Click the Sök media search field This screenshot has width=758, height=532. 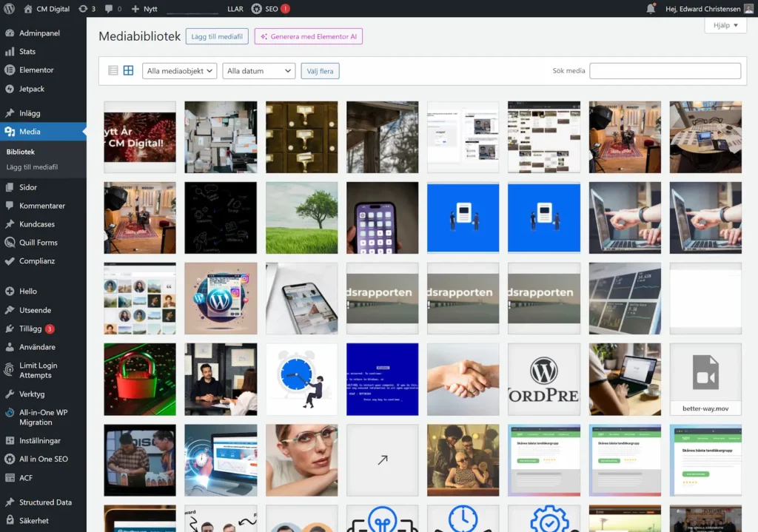point(665,71)
